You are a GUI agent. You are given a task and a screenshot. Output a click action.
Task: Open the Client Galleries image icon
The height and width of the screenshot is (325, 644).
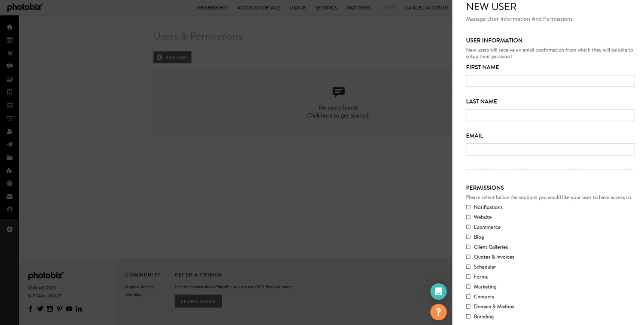coord(9,79)
